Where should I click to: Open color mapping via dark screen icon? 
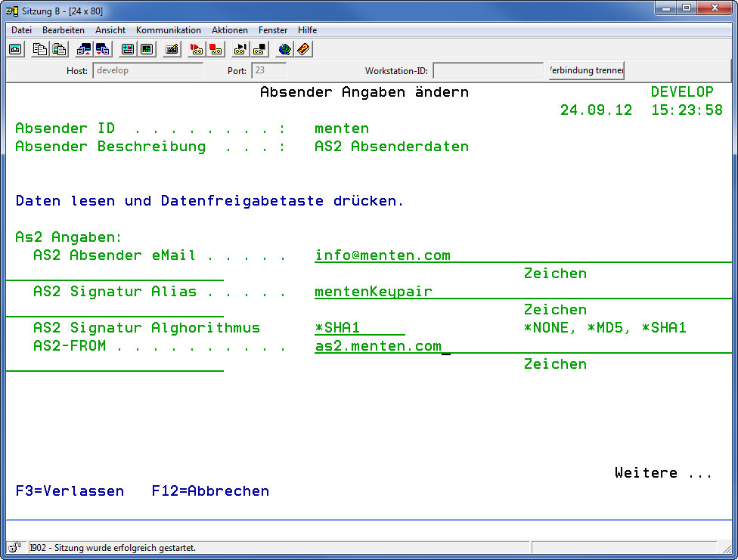pyautogui.click(x=146, y=50)
